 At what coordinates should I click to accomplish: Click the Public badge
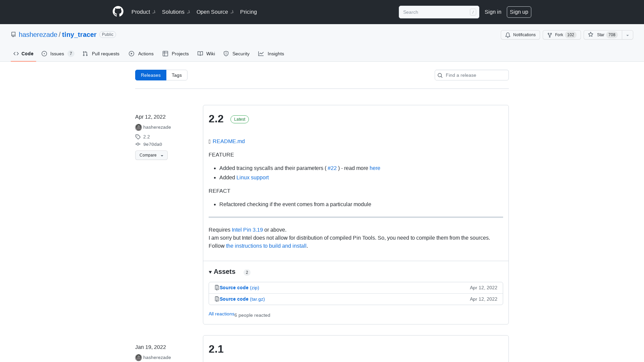108,35
